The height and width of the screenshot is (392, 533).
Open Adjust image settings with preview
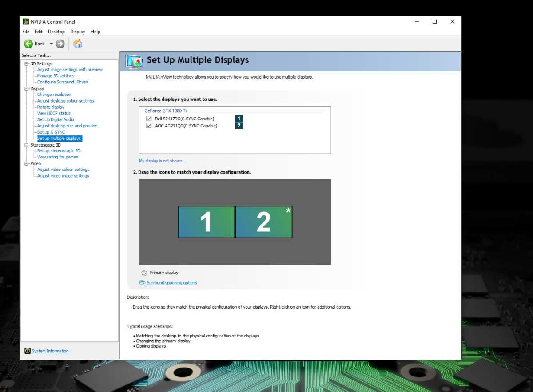70,70
